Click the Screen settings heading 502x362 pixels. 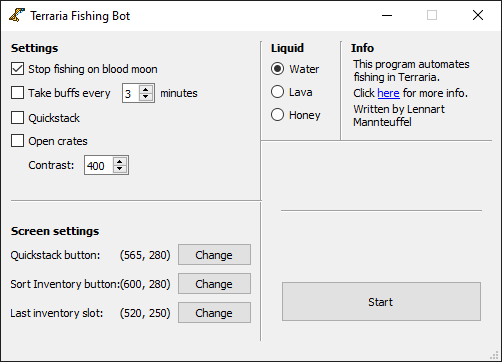tap(55, 231)
